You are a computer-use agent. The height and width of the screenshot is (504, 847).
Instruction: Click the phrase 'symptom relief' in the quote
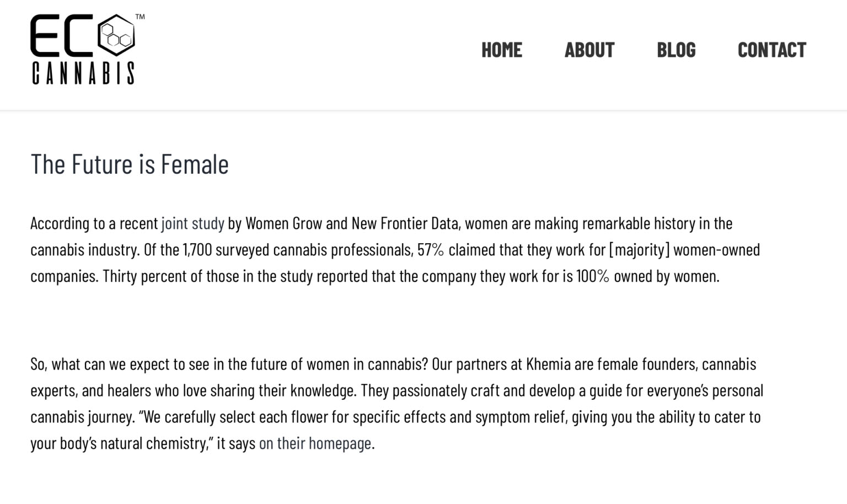point(521,417)
